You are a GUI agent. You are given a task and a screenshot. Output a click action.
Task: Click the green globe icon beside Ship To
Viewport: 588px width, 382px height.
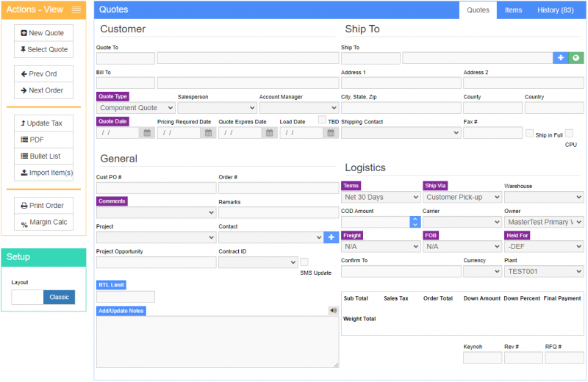[x=576, y=58]
